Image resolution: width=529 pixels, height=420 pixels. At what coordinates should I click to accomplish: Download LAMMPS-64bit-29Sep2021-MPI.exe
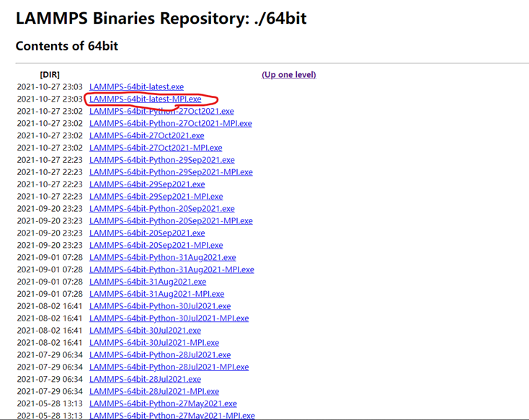click(x=156, y=196)
